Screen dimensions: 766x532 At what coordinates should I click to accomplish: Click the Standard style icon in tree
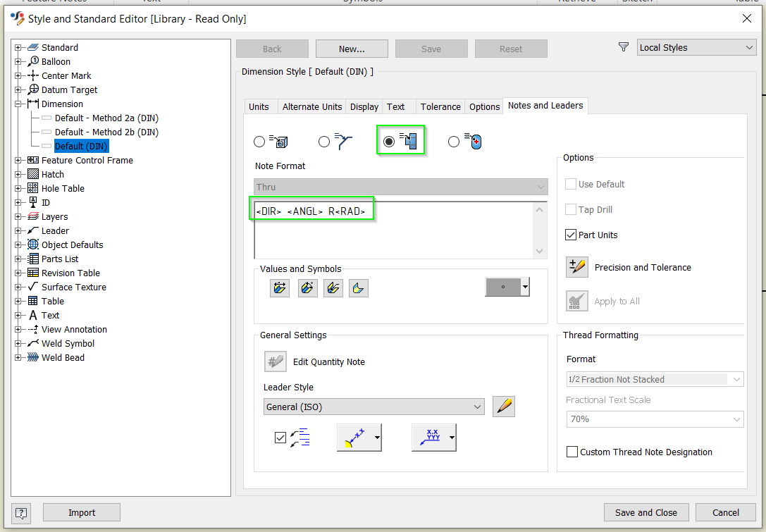pyautogui.click(x=32, y=47)
